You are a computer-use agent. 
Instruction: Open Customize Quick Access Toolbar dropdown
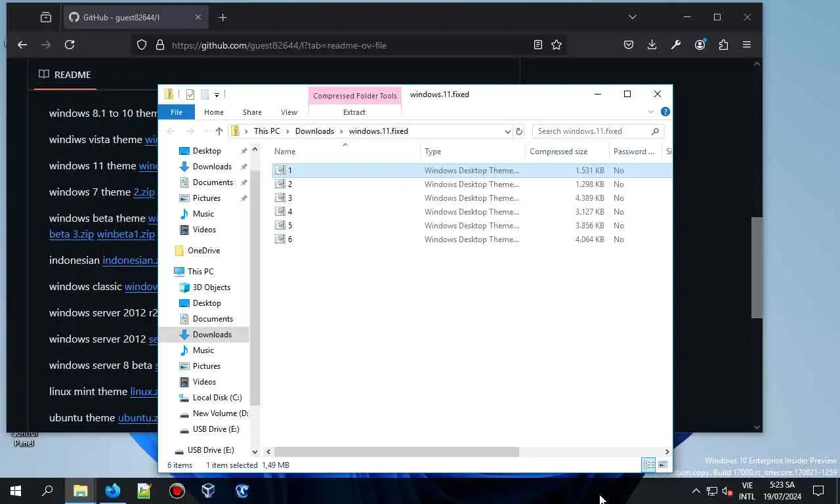coord(217,95)
